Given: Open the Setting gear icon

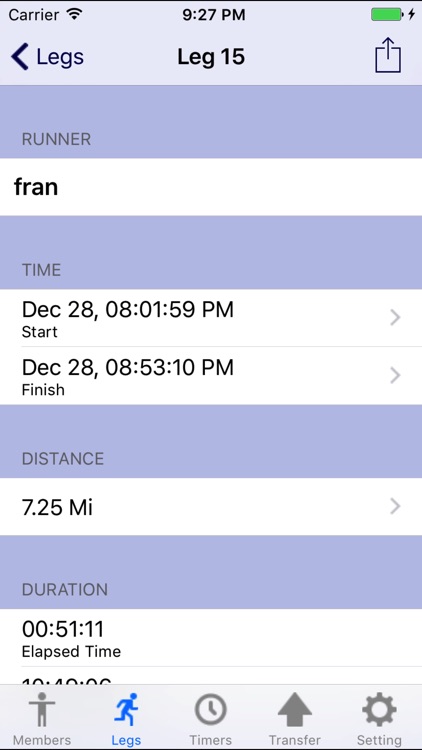Looking at the screenshot, I should 379,710.
